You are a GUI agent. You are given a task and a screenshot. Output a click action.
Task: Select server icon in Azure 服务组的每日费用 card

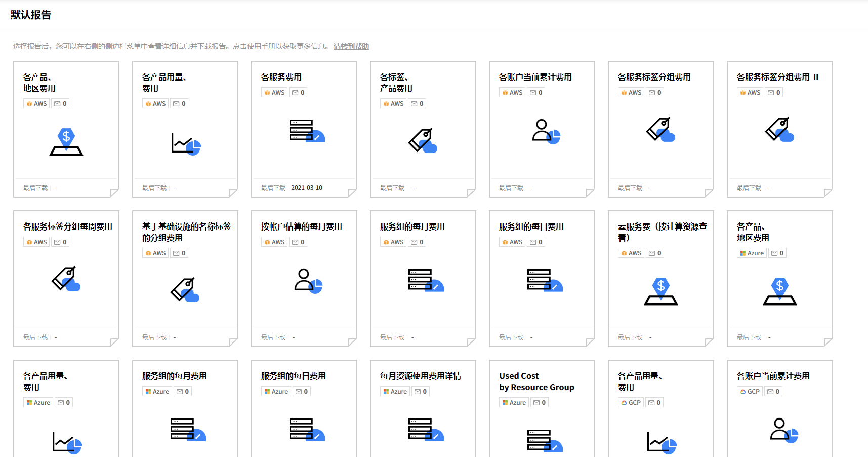(307, 430)
